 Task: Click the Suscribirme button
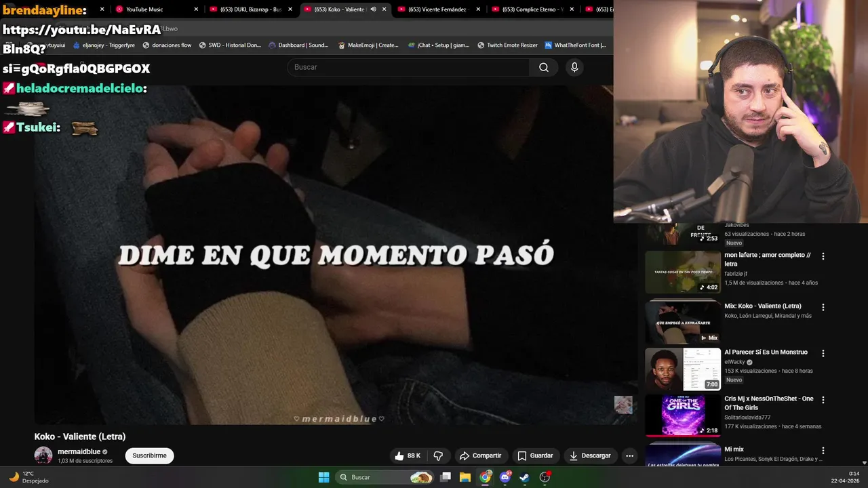coord(149,455)
